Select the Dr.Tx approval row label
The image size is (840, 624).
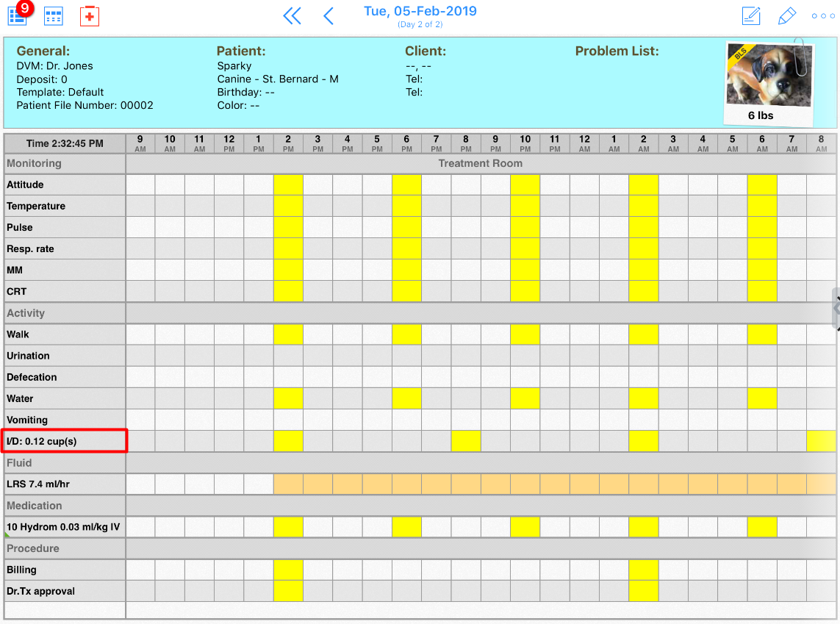65,592
